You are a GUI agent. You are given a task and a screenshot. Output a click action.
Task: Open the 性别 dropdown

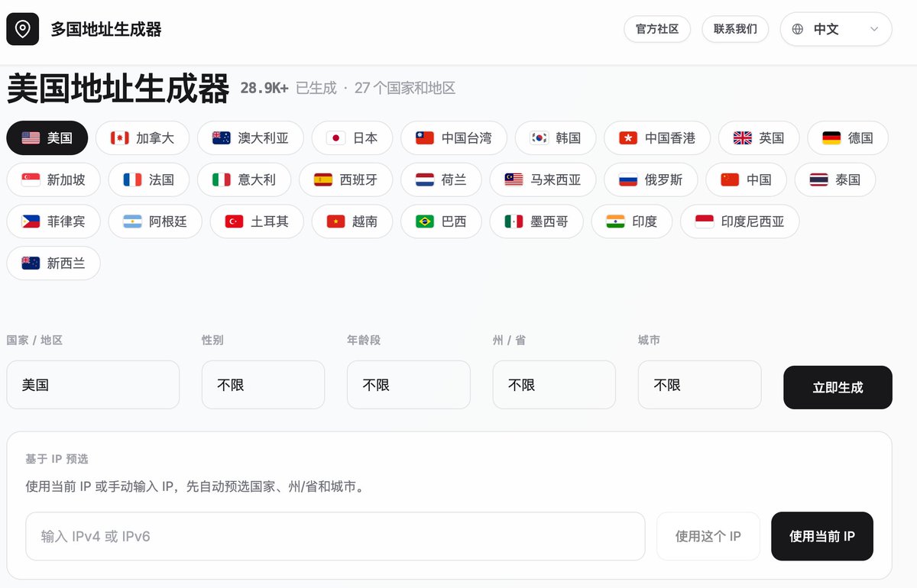(x=263, y=385)
